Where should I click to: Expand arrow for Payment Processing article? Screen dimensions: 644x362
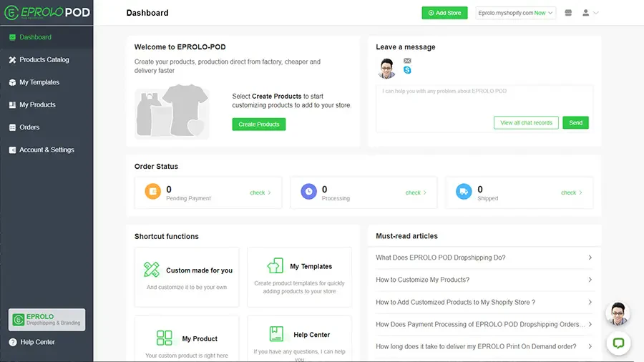pos(590,324)
